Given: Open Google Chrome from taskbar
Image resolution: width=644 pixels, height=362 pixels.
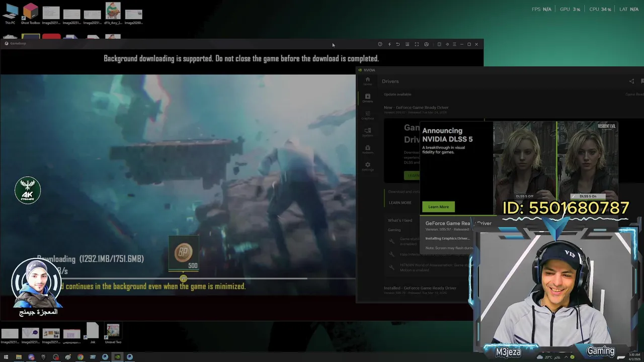Looking at the screenshot, I should [80, 357].
